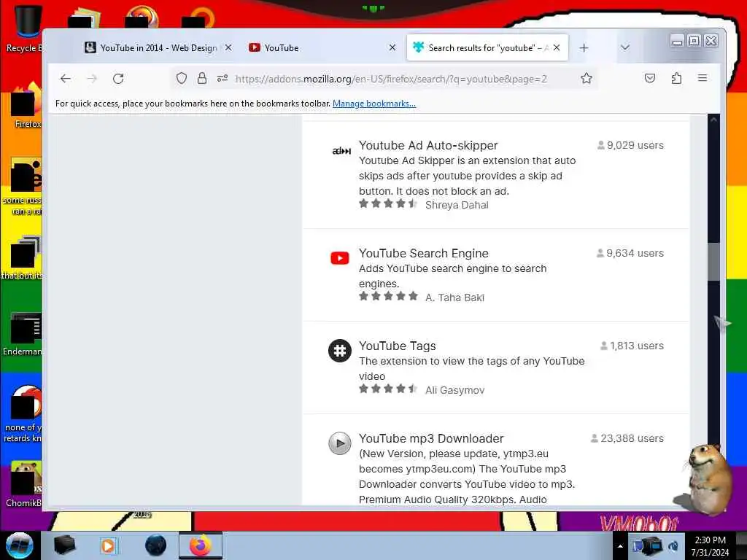747x560 pixels.
Task: Open the YouTube mp3 Downloader add-on
Action: tap(431, 438)
